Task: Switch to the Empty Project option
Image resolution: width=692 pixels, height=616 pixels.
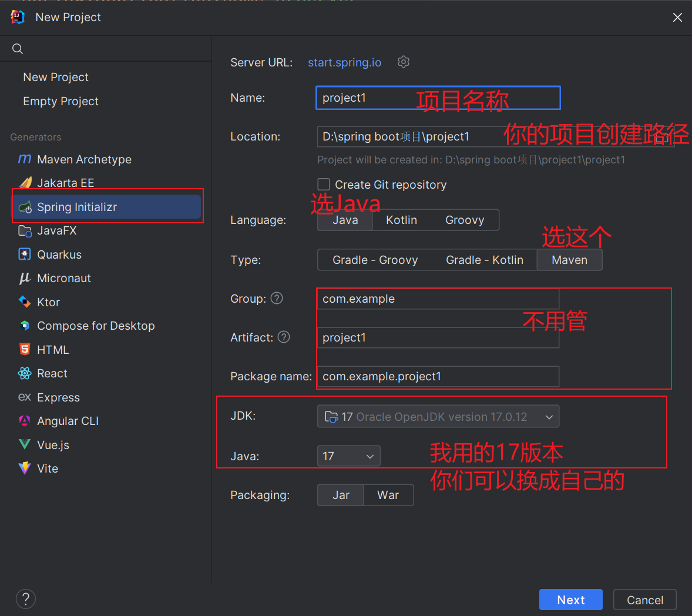Action: click(x=61, y=101)
